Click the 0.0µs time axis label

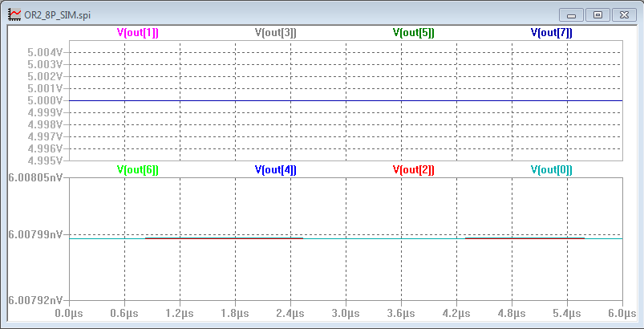pos(69,315)
